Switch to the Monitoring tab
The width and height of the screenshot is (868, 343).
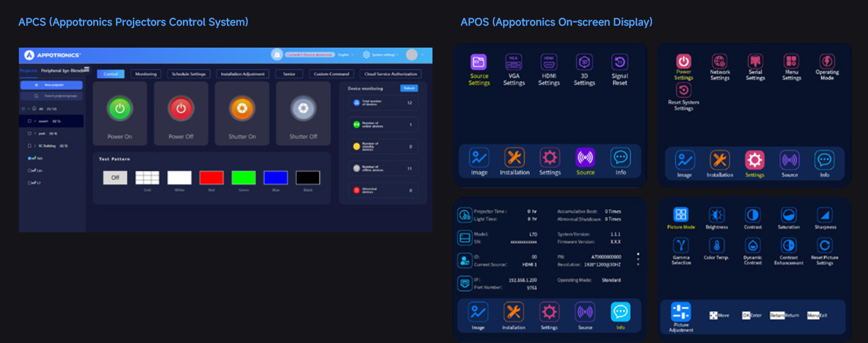tap(146, 74)
